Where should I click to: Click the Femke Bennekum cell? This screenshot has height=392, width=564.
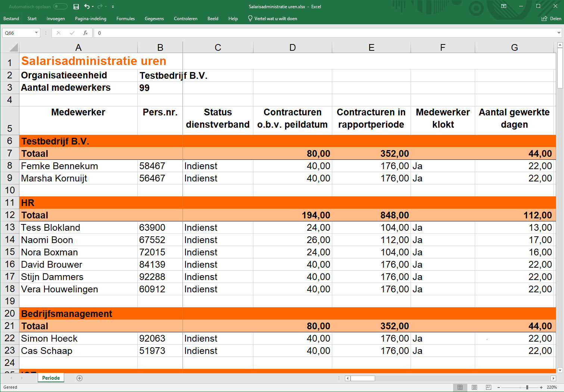pyautogui.click(x=78, y=166)
